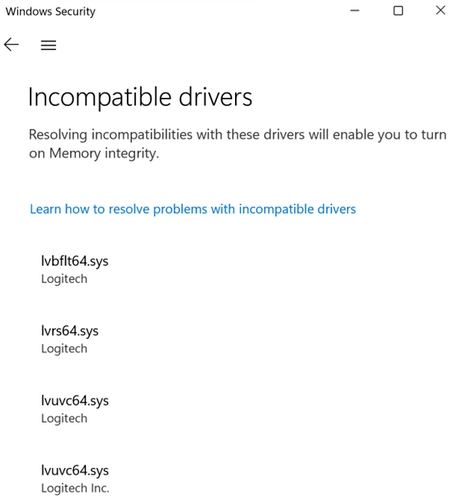
Task: Go back using the back arrow
Action: click(x=11, y=45)
